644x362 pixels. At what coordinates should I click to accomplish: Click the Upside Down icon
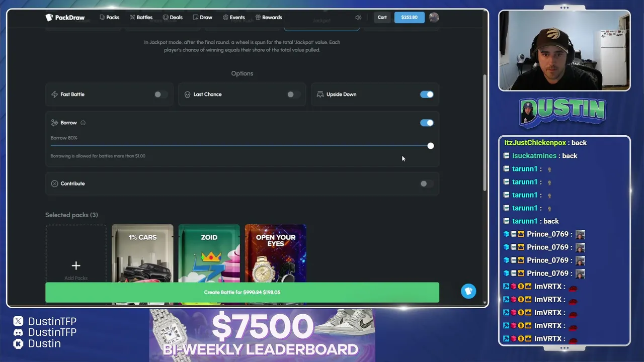click(320, 95)
